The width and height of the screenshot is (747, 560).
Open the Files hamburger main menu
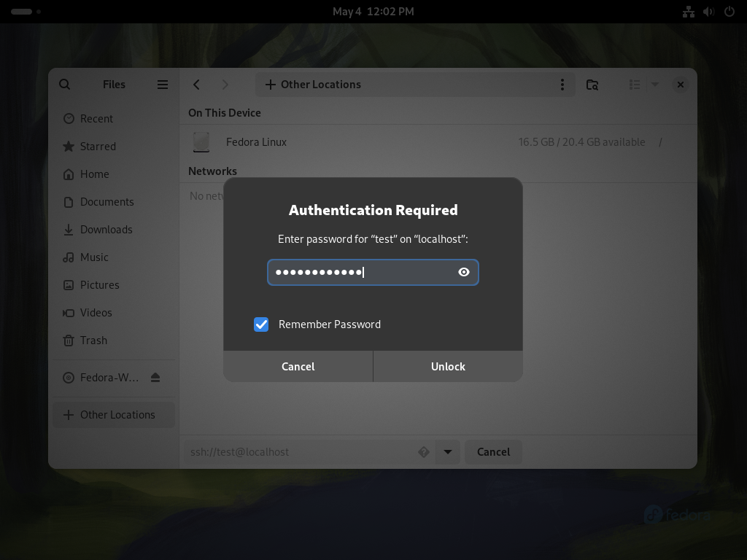[163, 85]
